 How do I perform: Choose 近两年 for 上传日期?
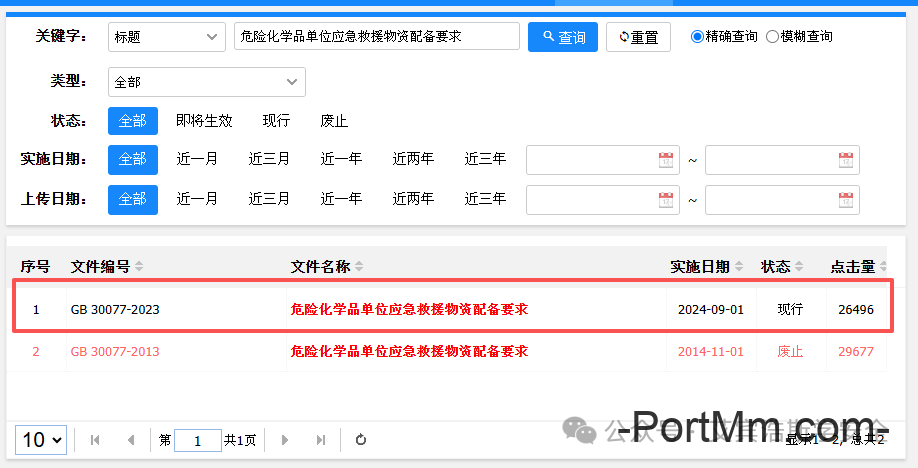pyautogui.click(x=413, y=199)
